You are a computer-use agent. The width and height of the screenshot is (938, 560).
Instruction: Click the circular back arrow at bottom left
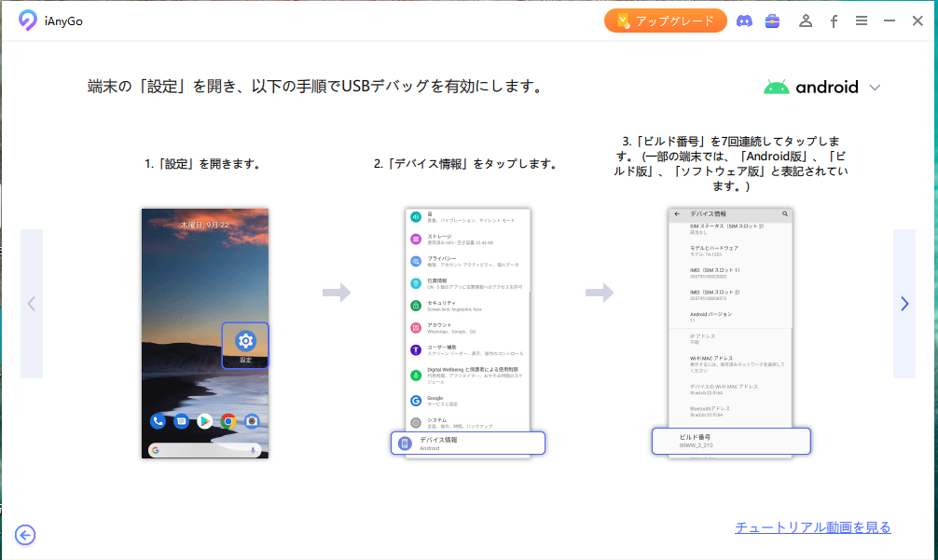(25, 534)
